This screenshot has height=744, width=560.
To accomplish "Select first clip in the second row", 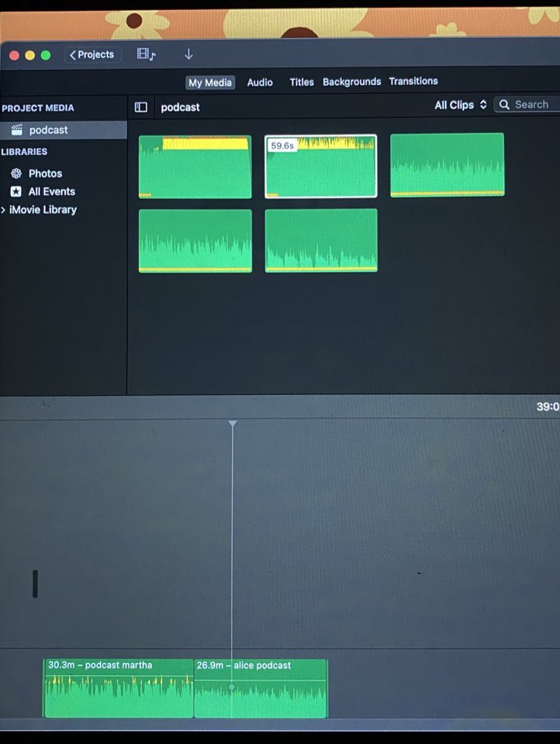I will pos(195,241).
